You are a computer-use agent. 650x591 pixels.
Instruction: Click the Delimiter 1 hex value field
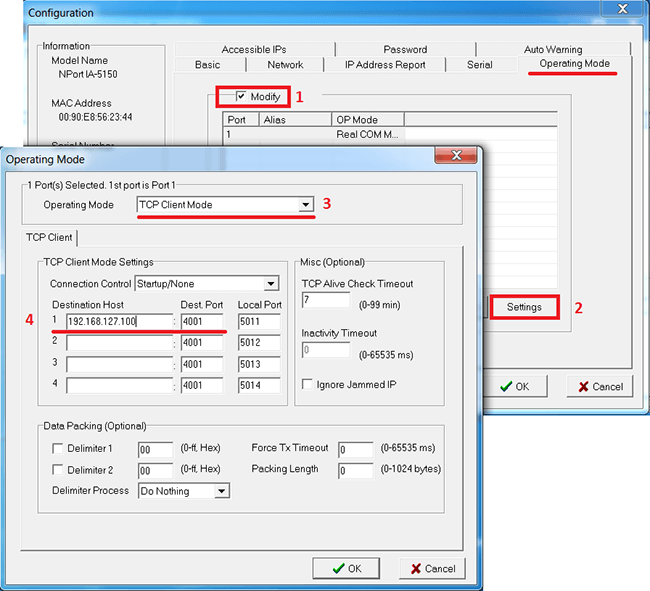tap(155, 449)
